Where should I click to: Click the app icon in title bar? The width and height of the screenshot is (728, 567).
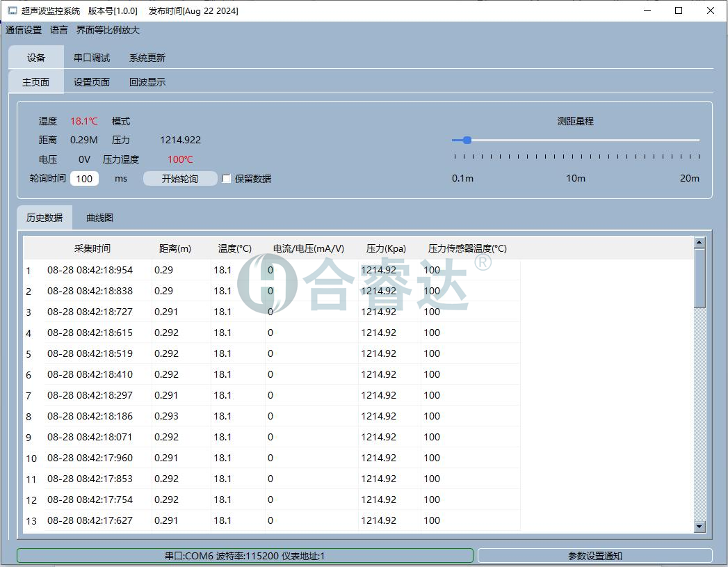[x=12, y=10]
